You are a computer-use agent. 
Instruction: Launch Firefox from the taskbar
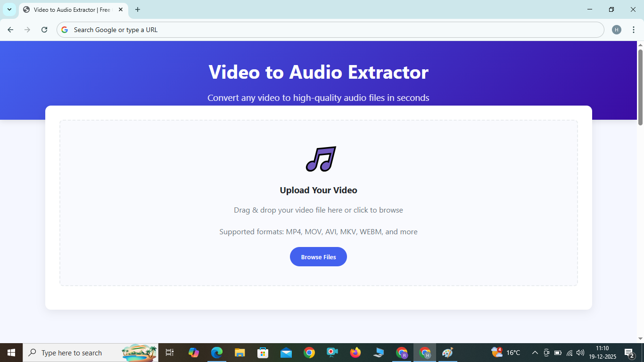tap(355, 353)
